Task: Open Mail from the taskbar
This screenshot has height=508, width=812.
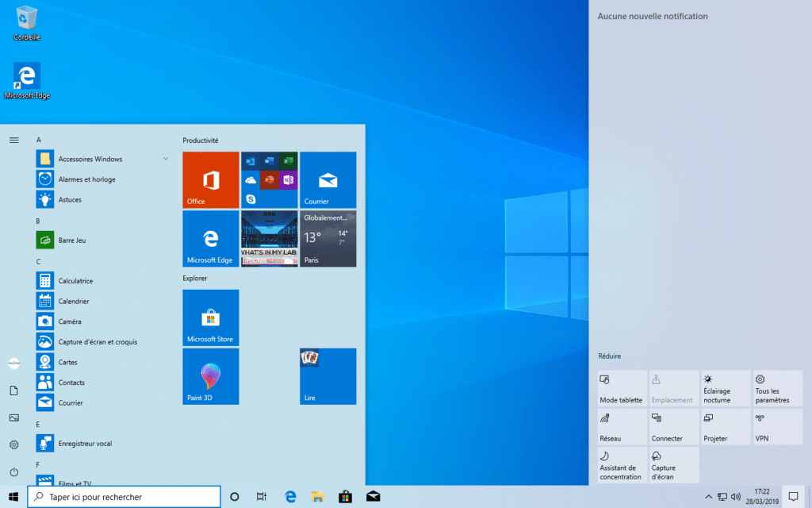Action: (x=373, y=497)
